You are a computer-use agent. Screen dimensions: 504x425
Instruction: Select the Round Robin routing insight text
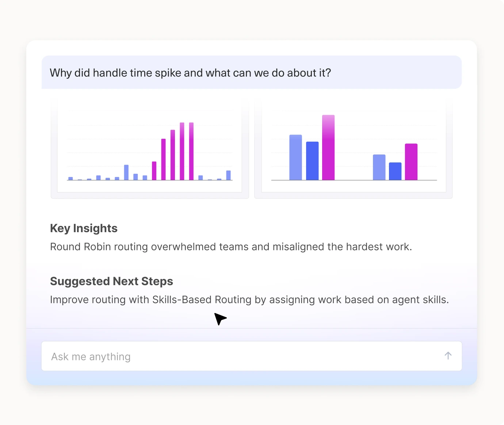[231, 247]
